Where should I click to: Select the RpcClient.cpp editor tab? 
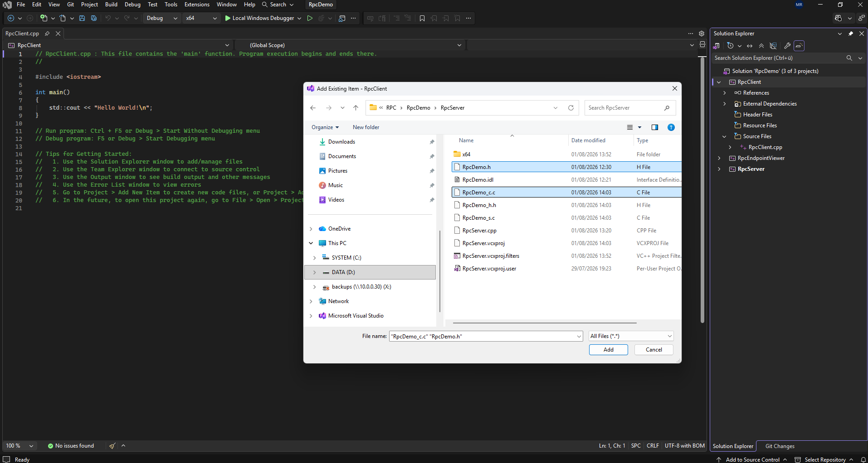pyautogui.click(x=22, y=34)
